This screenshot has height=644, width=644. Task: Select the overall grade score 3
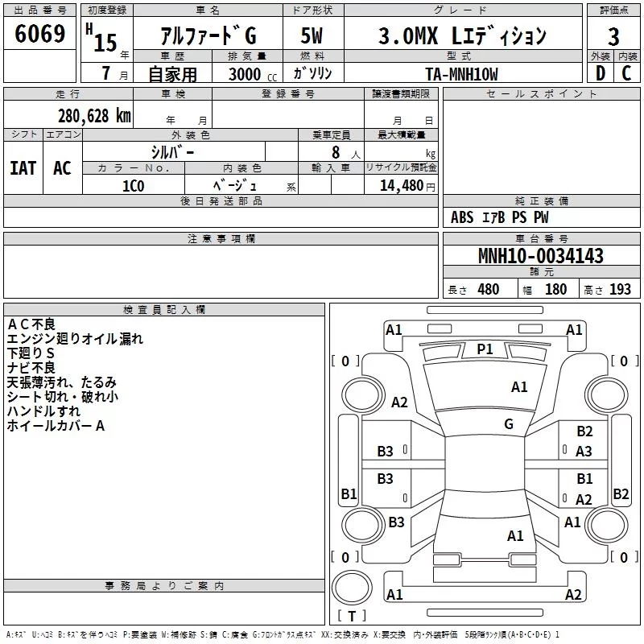point(613,36)
